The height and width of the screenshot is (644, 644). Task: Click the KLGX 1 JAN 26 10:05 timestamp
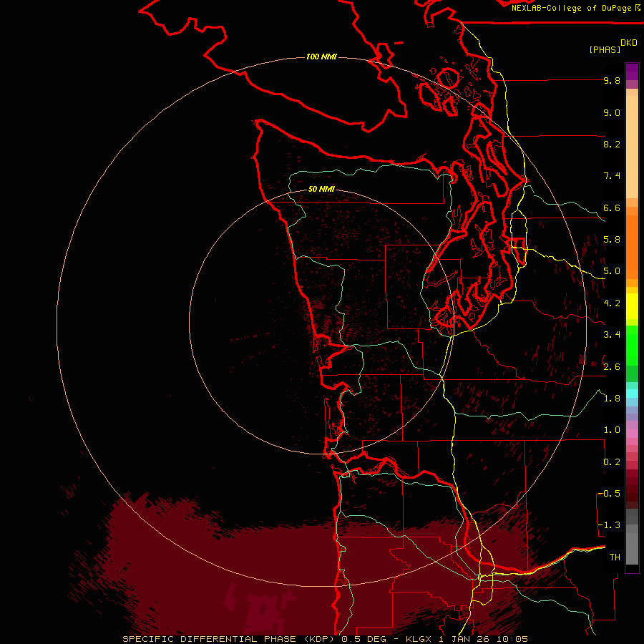467,639
